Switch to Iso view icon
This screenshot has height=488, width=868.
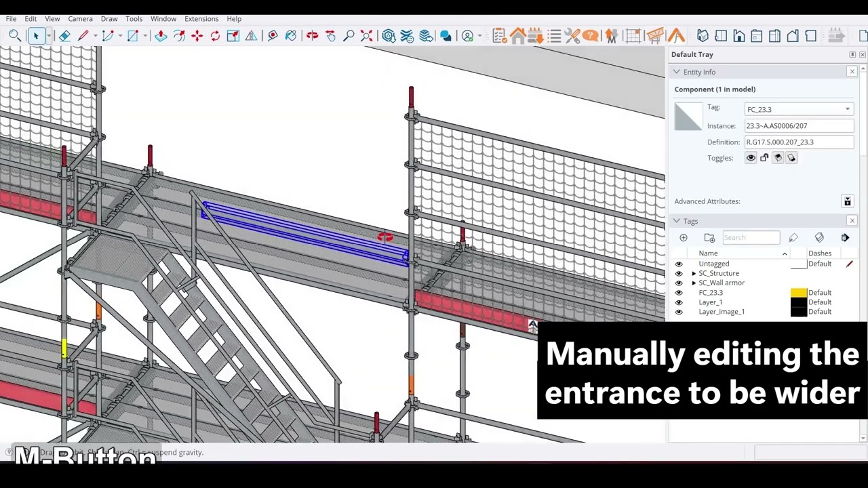tap(703, 36)
